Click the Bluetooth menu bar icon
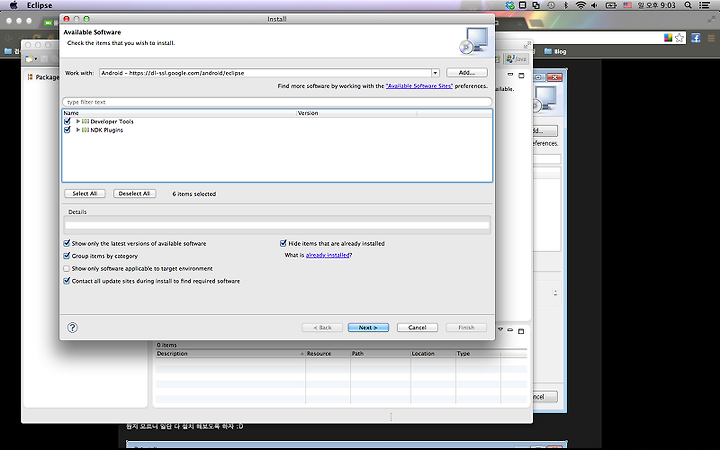This screenshot has height=450, width=720. [566, 6]
